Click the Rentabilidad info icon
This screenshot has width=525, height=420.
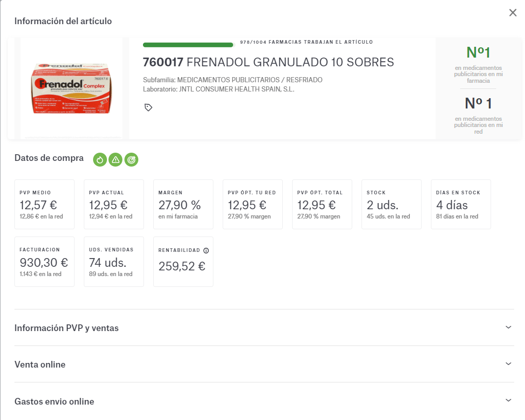pos(206,250)
